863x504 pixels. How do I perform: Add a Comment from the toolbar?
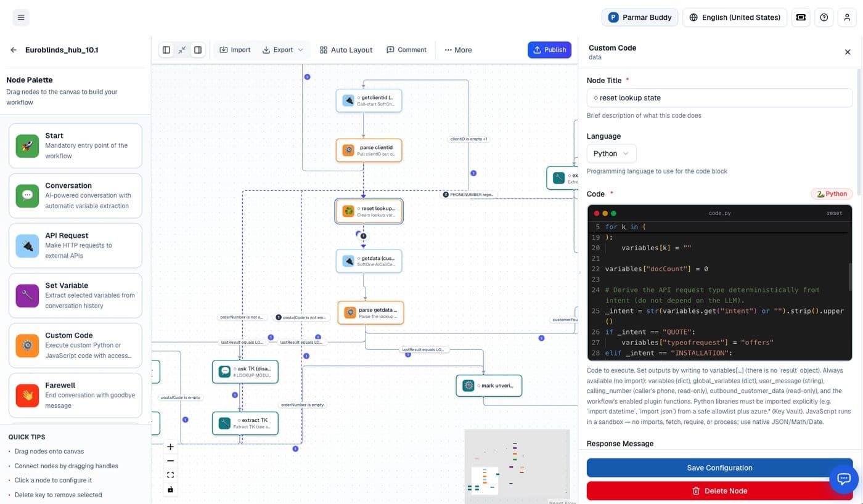point(406,50)
